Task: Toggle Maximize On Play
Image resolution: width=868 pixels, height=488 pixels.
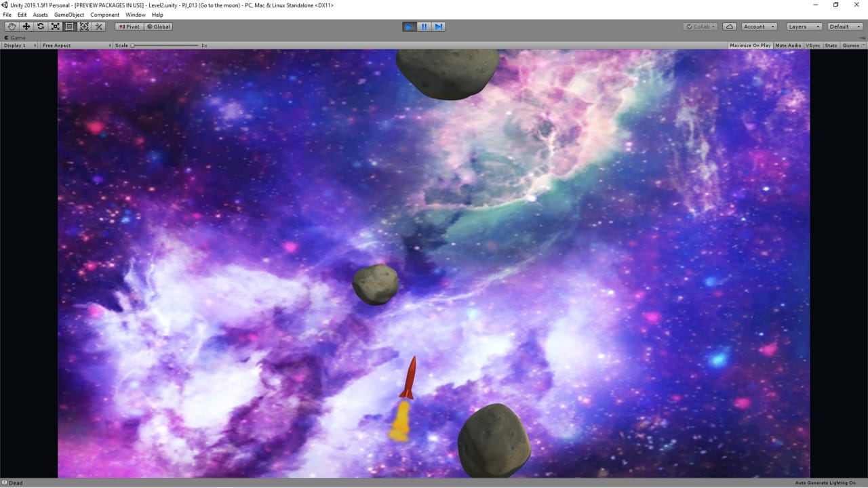Action: 750,45
